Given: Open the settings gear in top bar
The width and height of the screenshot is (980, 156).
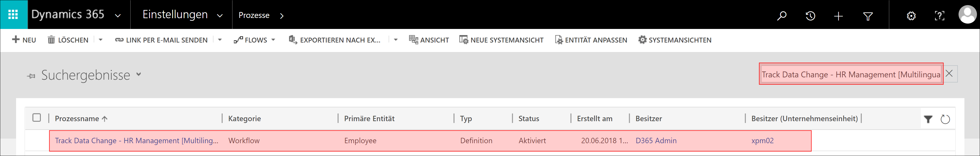Looking at the screenshot, I should (911, 16).
